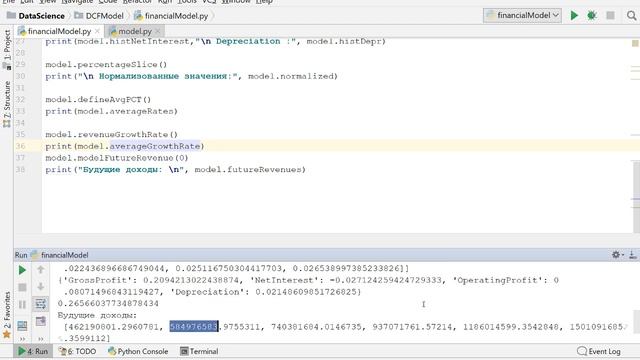Select the 4: Run bottom tab
The image size is (640, 360).
pyautogui.click(x=33, y=351)
